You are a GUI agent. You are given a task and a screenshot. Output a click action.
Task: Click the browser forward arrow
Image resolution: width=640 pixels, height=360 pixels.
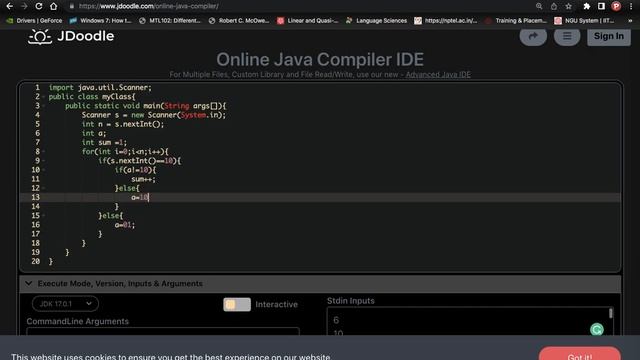[24, 6]
